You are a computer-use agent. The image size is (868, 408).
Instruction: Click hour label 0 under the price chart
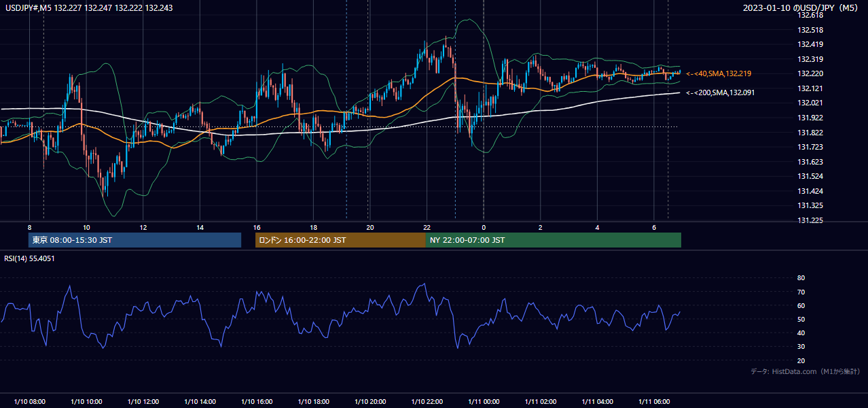pos(484,227)
